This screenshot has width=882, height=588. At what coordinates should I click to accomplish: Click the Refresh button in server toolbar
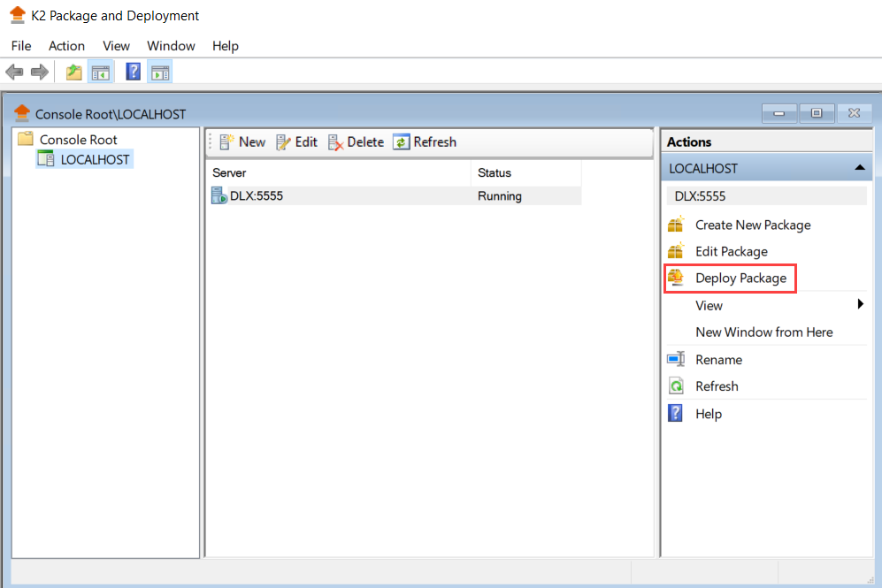(x=425, y=142)
